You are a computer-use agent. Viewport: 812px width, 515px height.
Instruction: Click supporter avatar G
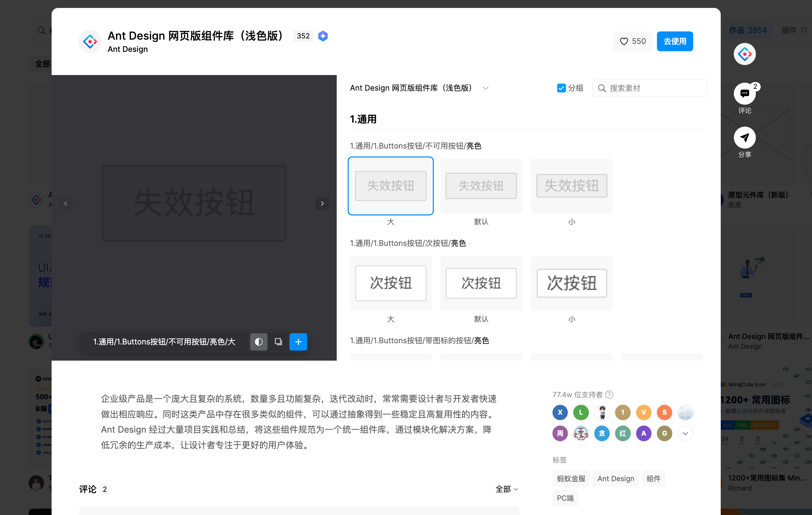click(x=664, y=433)
